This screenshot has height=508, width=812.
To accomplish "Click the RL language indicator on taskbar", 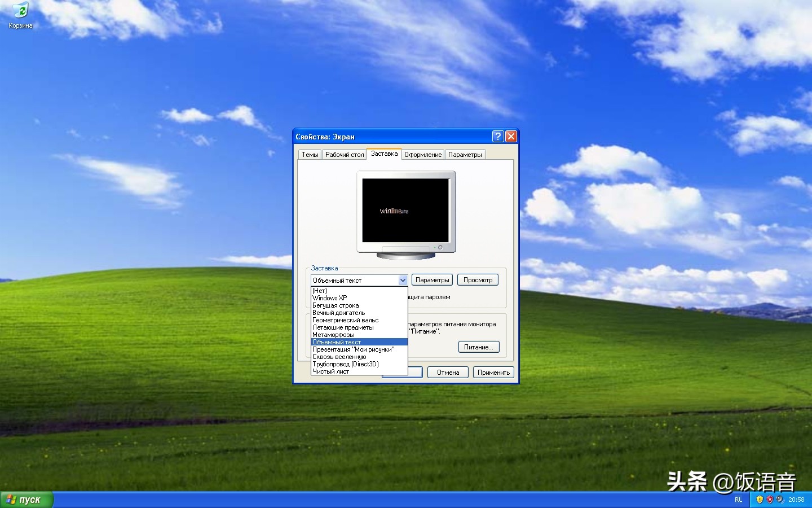I will coord(739,500).
